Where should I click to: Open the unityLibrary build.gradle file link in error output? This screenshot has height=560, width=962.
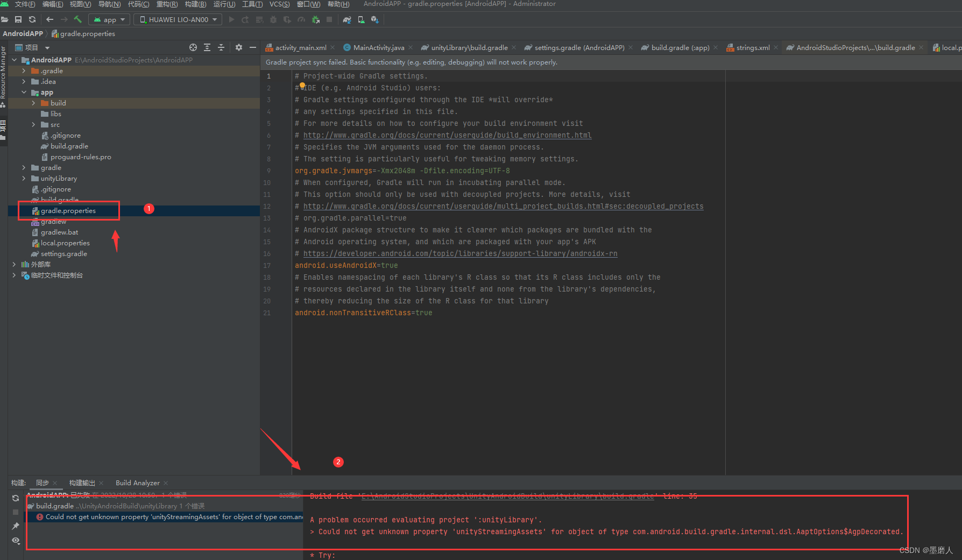click(507, 496)
